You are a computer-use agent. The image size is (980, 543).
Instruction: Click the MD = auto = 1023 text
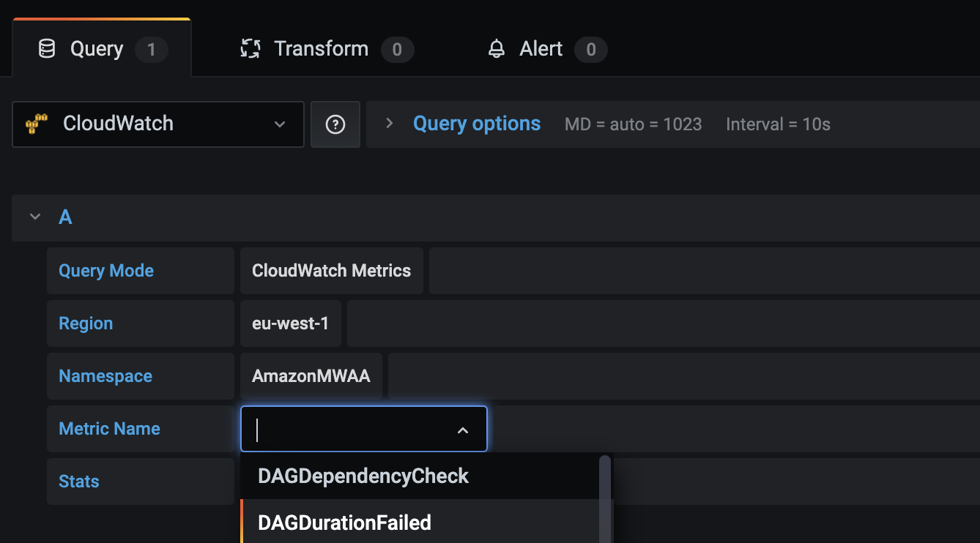click(x=634, y=124)
